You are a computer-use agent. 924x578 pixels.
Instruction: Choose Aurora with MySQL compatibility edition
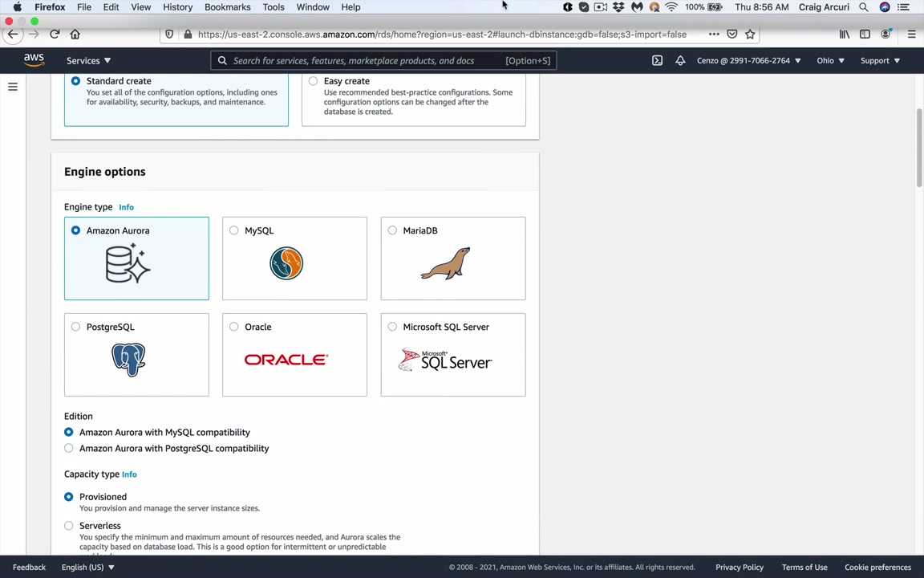point(69,432)
